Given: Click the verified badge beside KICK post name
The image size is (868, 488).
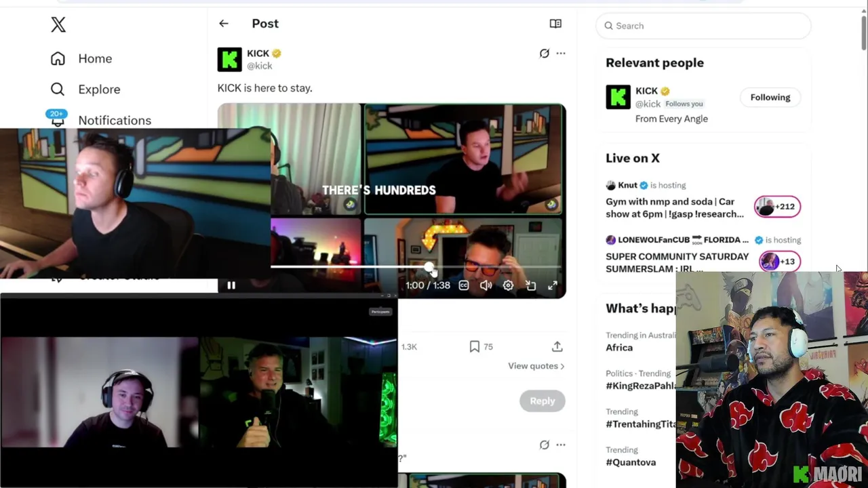Looking at the screenshot, I should coord(277,54).
